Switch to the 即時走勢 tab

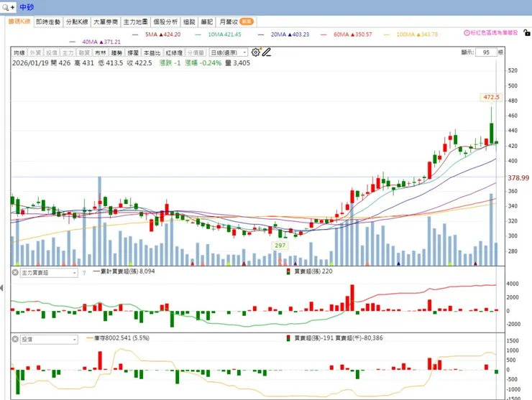tap(48, 22)
